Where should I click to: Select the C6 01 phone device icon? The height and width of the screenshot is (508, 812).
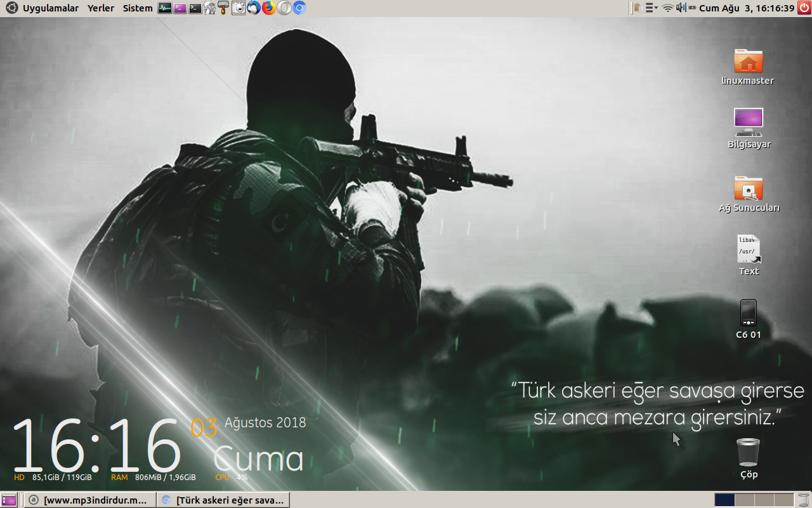(749, 319)
